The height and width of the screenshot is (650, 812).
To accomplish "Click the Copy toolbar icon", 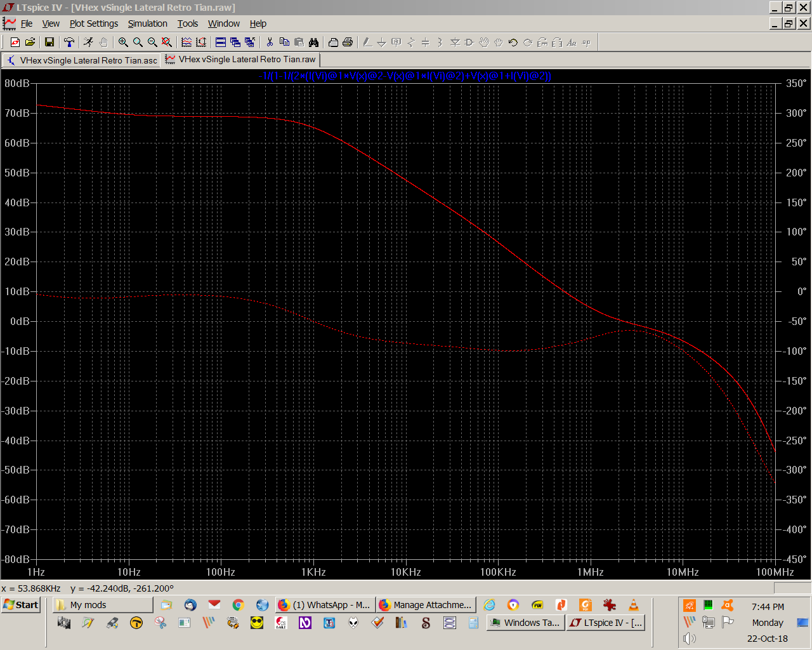I will [284, 43].
